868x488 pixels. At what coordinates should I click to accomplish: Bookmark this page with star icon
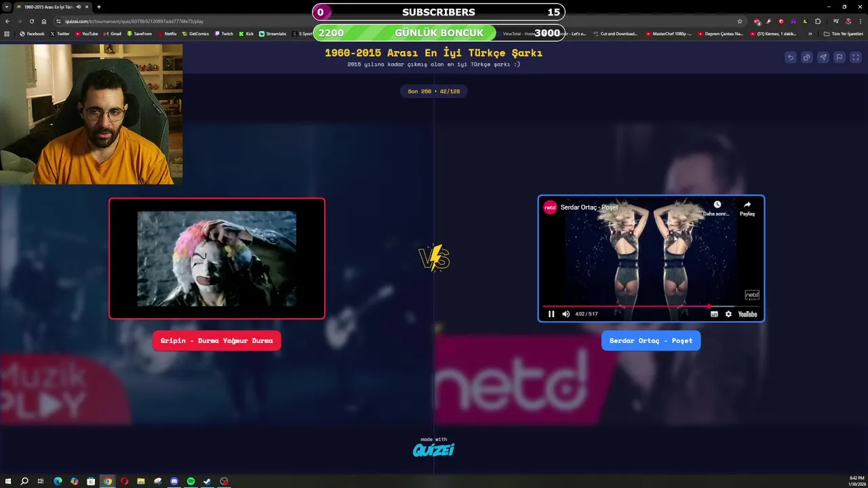pyautogui.click(x=740, y=21)
